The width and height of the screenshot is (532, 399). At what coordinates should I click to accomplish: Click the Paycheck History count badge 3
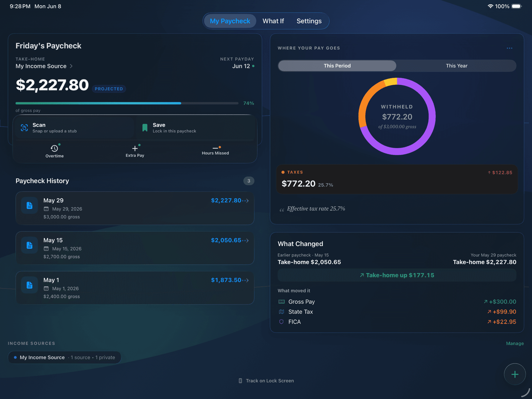pos(249,181)
